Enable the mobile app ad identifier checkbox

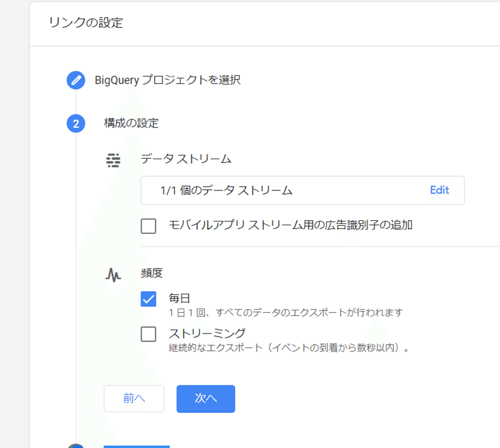click(148, 226)
